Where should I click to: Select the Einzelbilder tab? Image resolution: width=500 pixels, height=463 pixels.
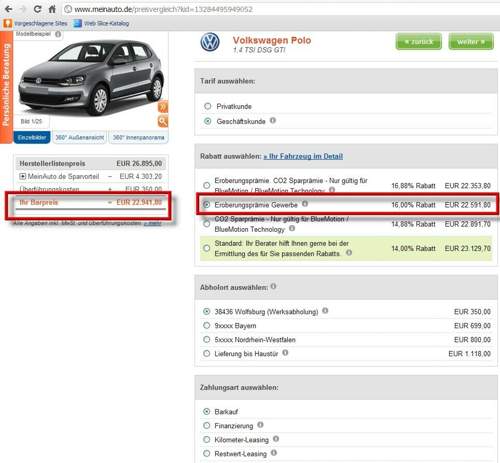point(32,137)
